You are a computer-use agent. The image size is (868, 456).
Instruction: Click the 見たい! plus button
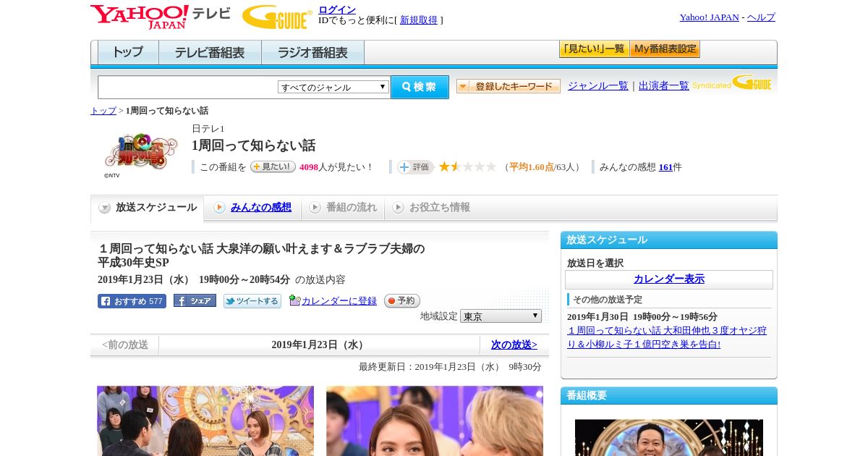[273, 166]
